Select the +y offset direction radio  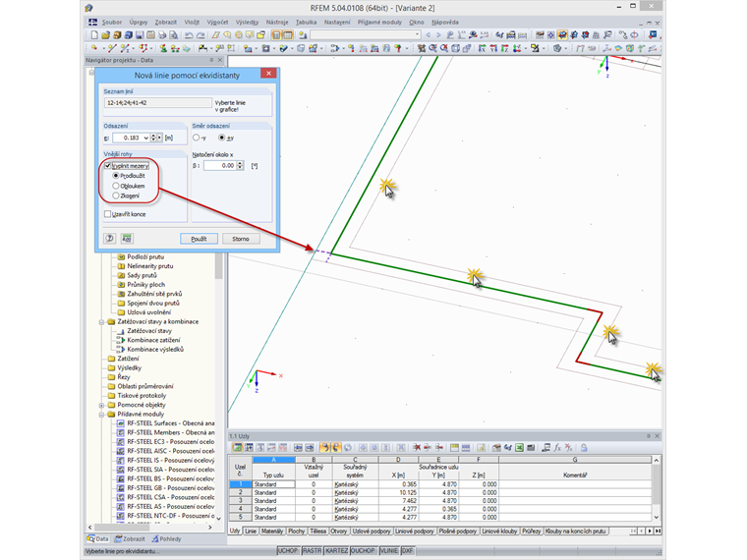[221, 138]
